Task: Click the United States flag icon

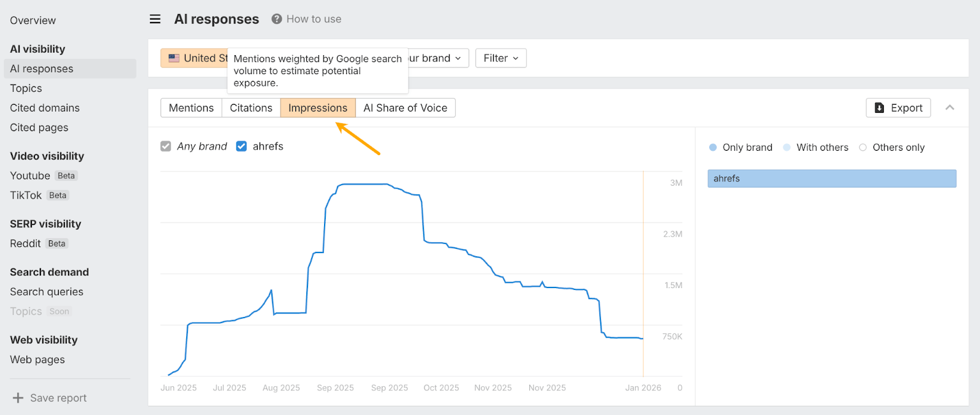Action: 174,58
